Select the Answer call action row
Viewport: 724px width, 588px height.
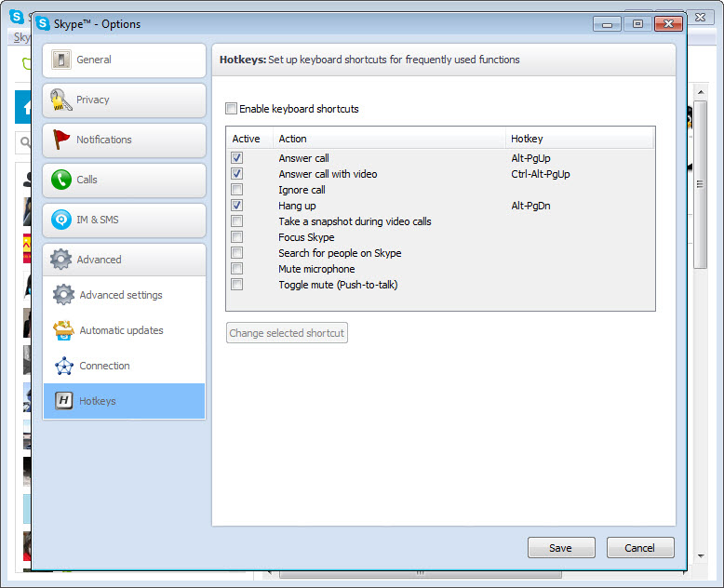tap(440, 158)
